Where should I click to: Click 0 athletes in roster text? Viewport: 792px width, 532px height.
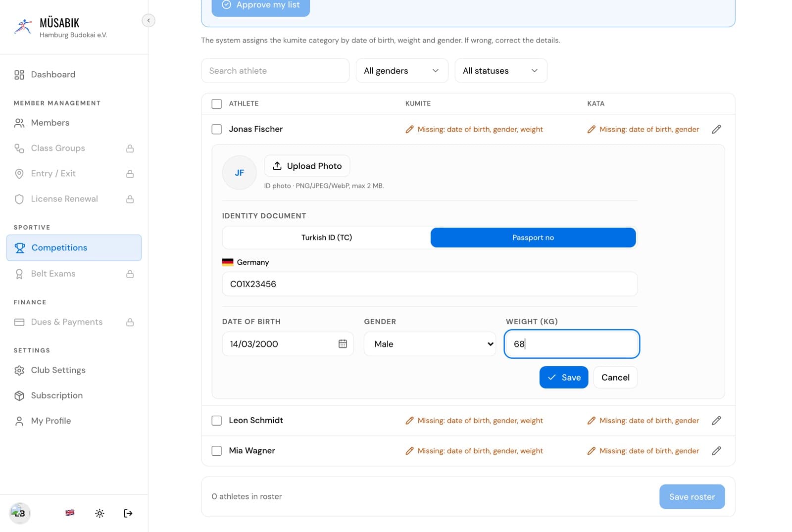tap(247, 496)
